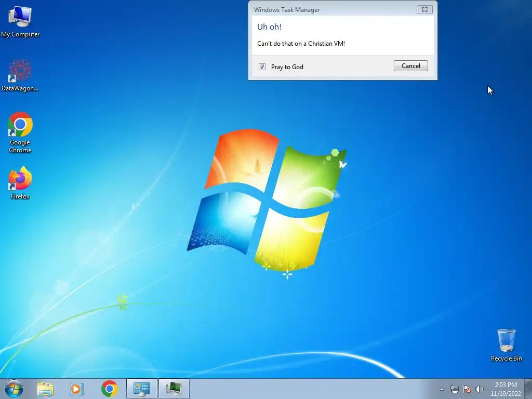Click the Windows Task Manager title bar
The image size is (532, 399).
click(332, 9)
